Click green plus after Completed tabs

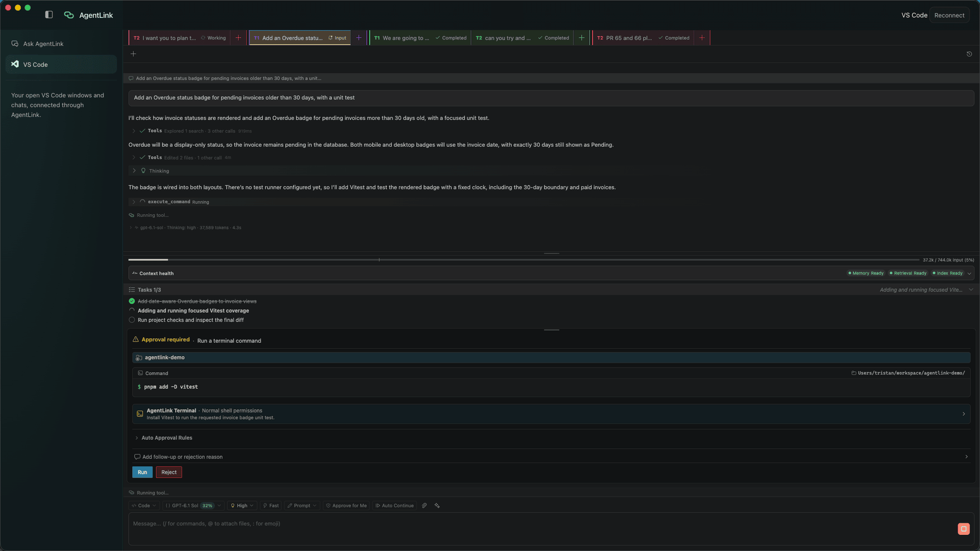[x=582, y=38]
